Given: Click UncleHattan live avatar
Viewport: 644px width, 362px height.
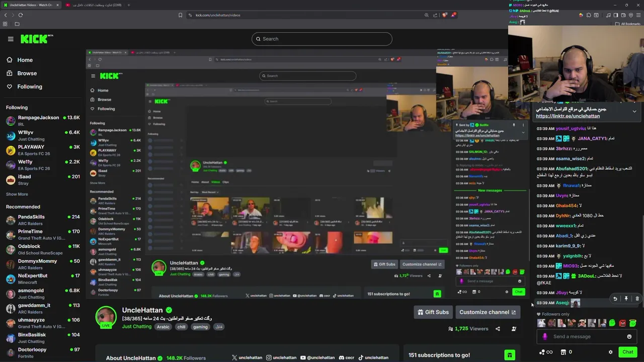Looking at the screenshot, I should [x=106, y=317].
